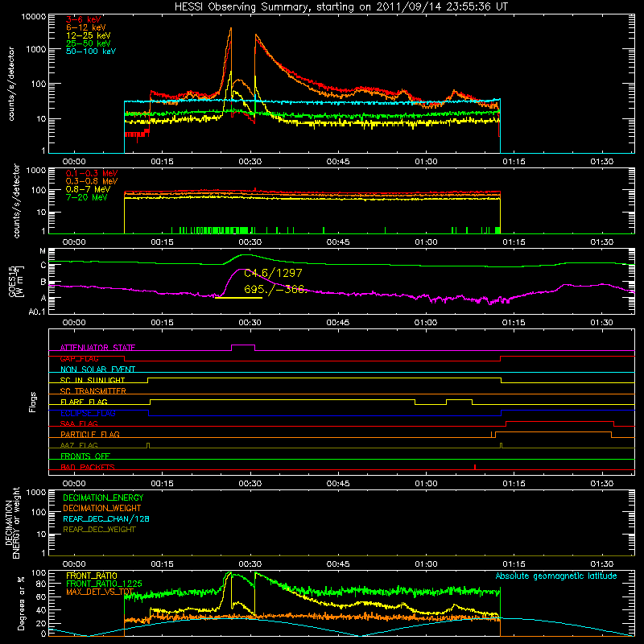This screenshot has height=644, width=644.
Task: Click the yellow FRONT_RATIO legend label
Action: tap(92, 576)
